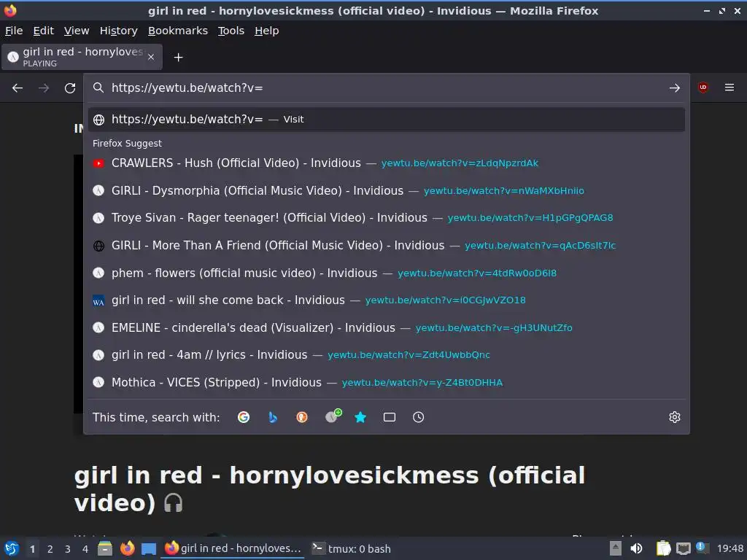
Task: Open the Bookmarks menu
Action: pyautogui.click(x=178, y=31)
